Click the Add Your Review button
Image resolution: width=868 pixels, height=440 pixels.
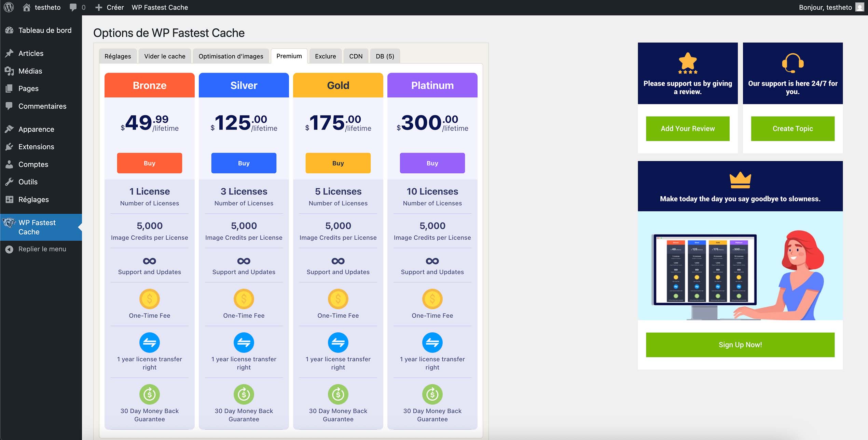tap(687, 129)
